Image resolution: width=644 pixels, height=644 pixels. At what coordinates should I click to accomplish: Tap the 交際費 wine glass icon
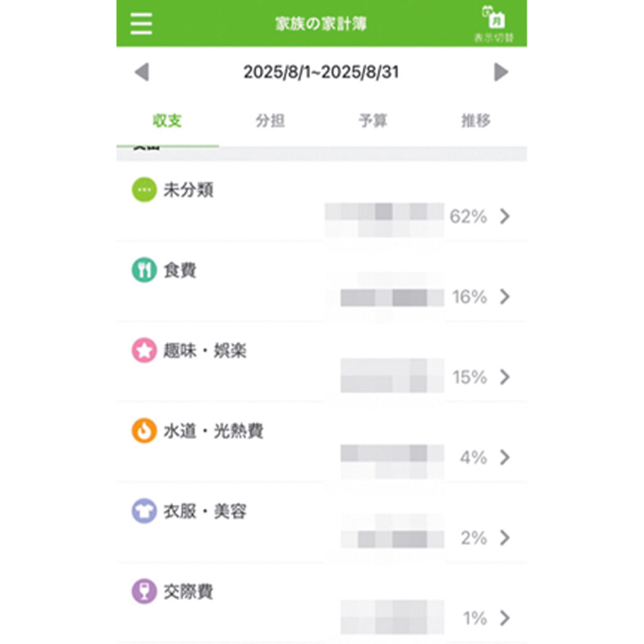pos(144,592)
